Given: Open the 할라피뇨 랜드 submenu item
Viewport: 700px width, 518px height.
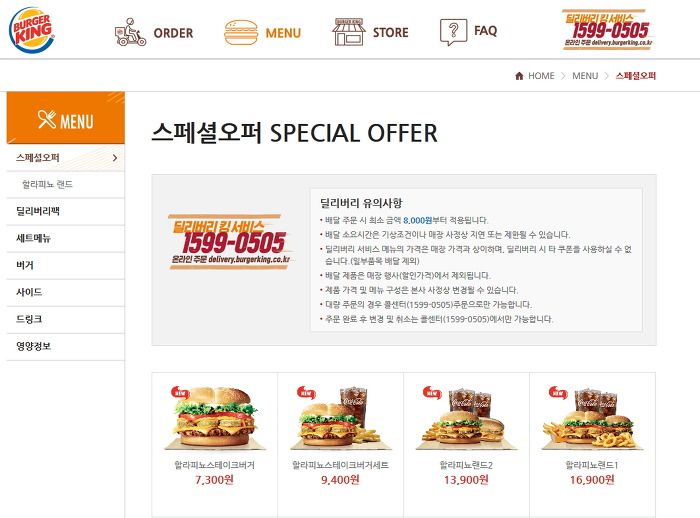Looking at the screenshot, I should (x=47, y=184).
